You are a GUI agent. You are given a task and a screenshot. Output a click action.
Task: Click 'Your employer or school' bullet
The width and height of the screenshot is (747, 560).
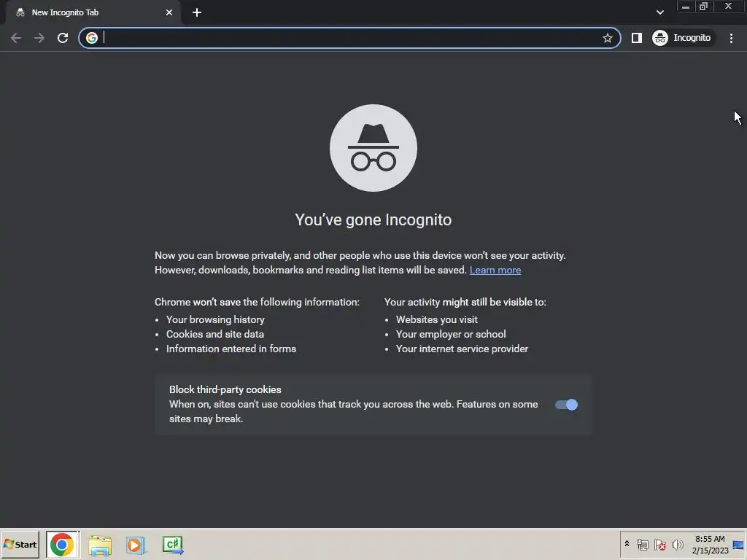tap(451, 334)
